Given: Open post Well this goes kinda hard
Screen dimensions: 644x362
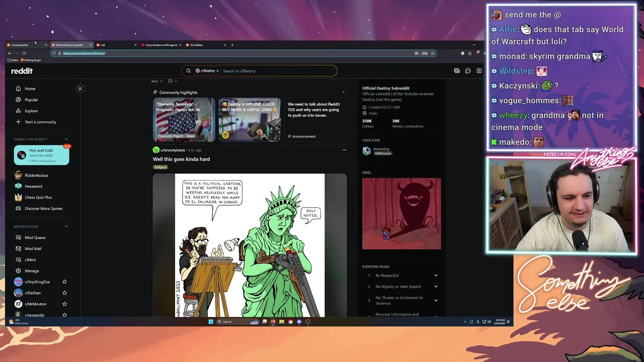Looking at the screenshot, I should [181, 159].
